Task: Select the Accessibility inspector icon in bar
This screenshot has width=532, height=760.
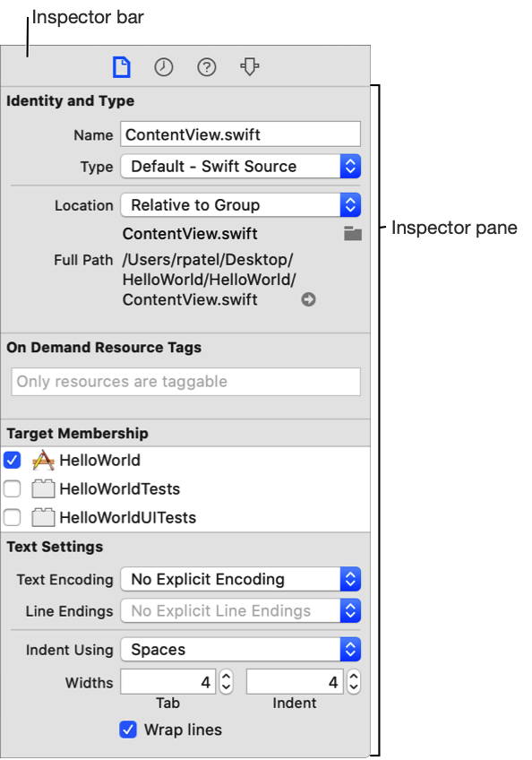Action: [x=250, y=67]
